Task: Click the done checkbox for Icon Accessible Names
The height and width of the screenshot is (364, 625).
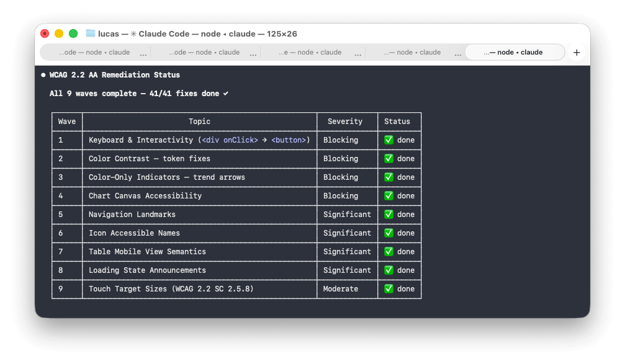Action: tap(389, 233)
